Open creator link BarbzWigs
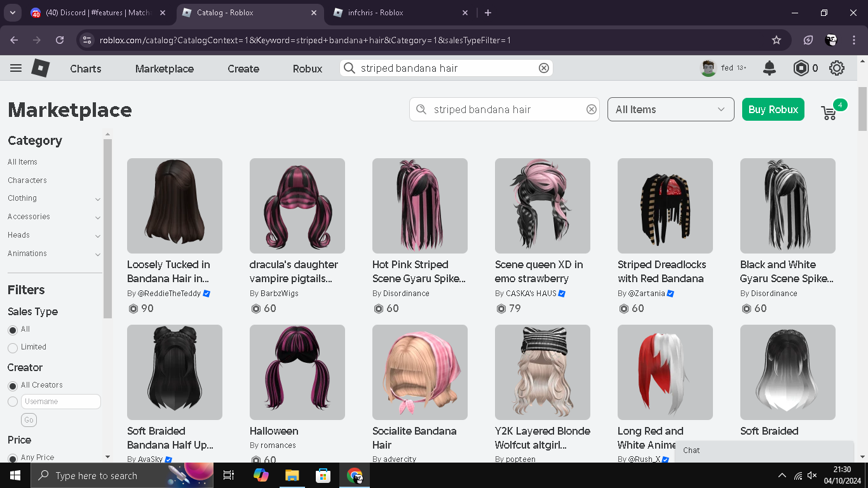This screenshot has height=488, width=868. (x=280, y=294)
